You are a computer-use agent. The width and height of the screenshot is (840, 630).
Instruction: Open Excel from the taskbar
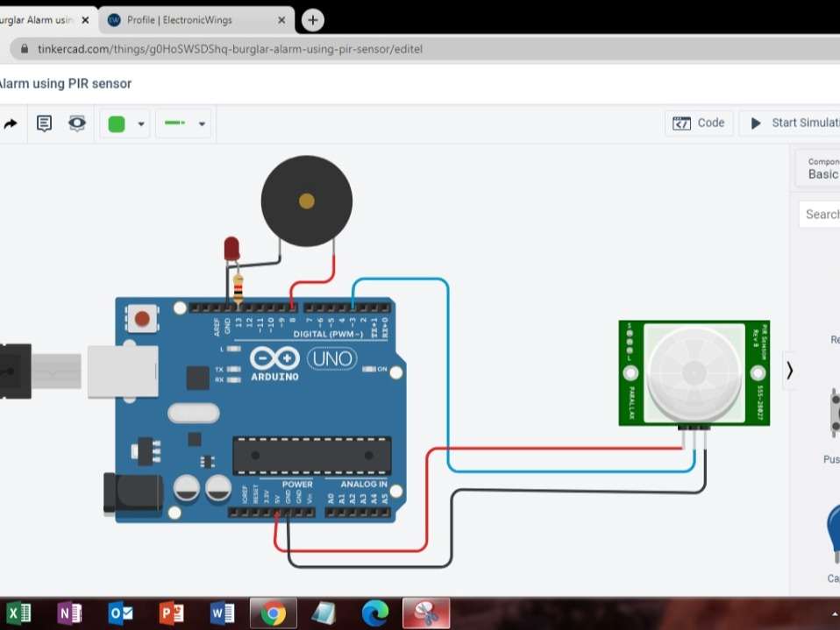pos(18,613)
